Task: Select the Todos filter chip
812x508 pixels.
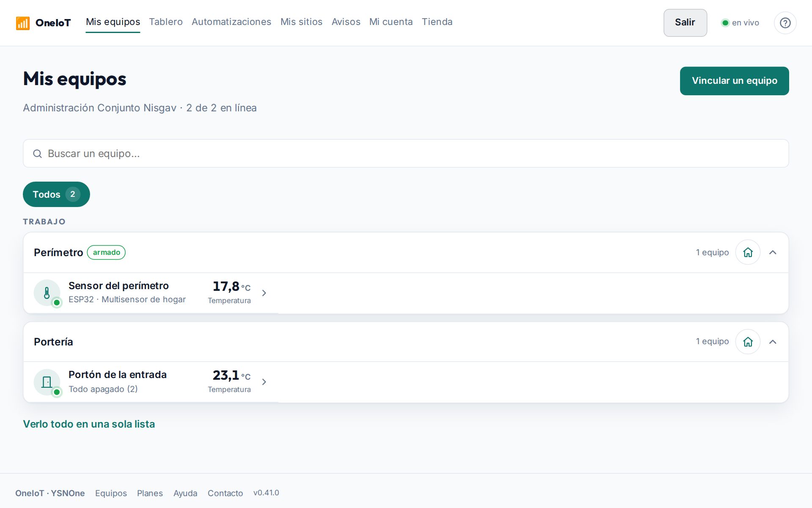Action: (56, 194)
